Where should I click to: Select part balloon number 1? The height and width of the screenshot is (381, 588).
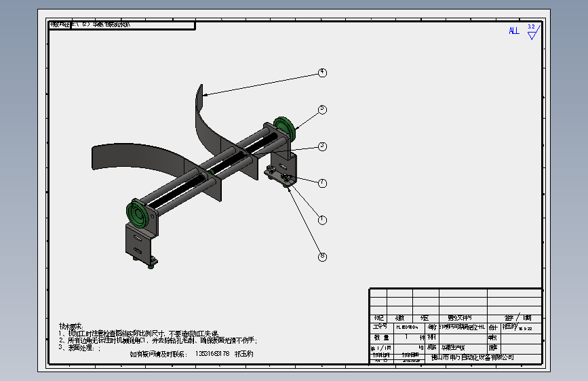[x=322, y=220]
